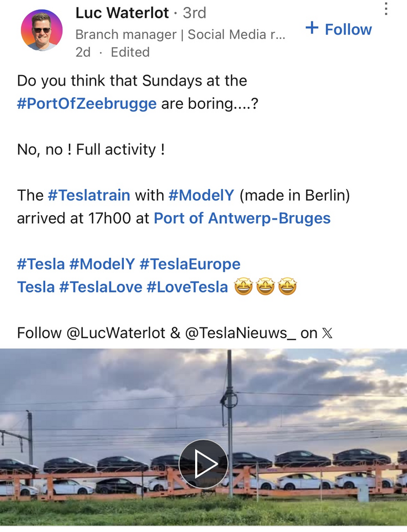The width and height of the screenshot is (407, 532).
Task: Select the #LoveTesla hashtag
Action: coord(187,287)
